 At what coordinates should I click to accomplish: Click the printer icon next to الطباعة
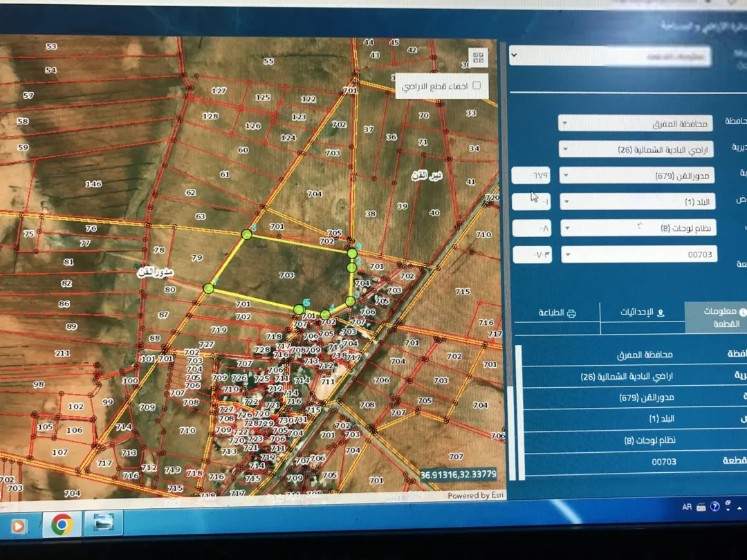571,313
